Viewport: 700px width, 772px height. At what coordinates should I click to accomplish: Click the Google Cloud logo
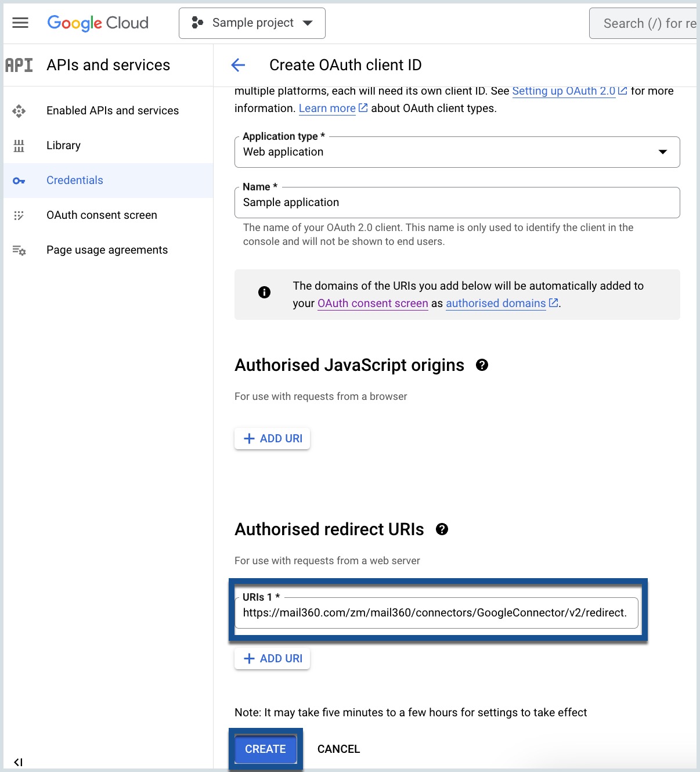97,23
